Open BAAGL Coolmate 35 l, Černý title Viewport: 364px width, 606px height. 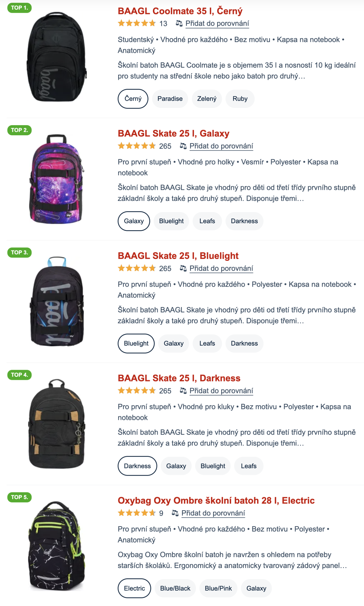pos(180,11)
